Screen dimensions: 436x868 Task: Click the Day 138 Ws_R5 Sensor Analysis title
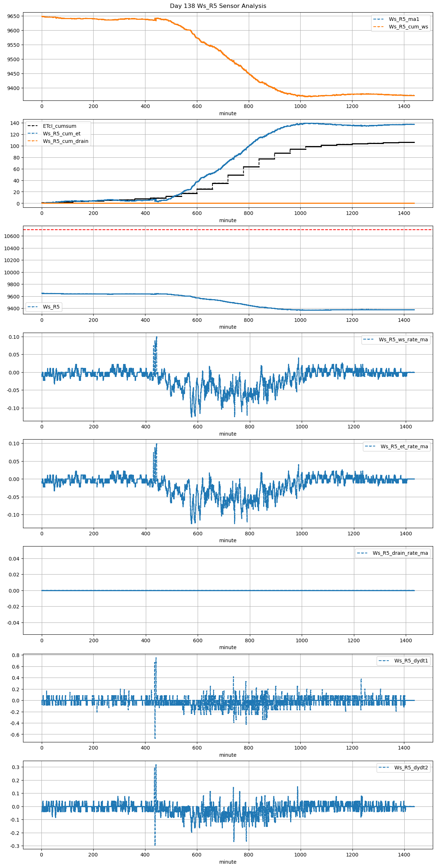click(218, 6)
